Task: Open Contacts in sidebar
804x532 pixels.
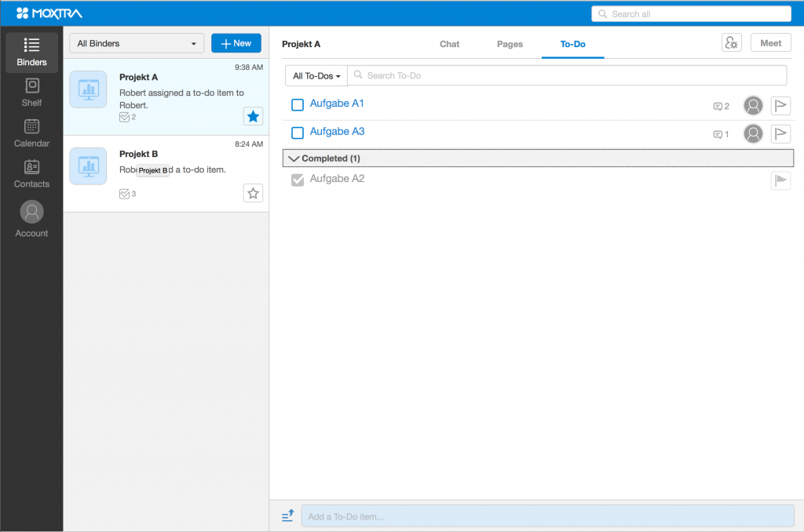Action: point(31,173)
